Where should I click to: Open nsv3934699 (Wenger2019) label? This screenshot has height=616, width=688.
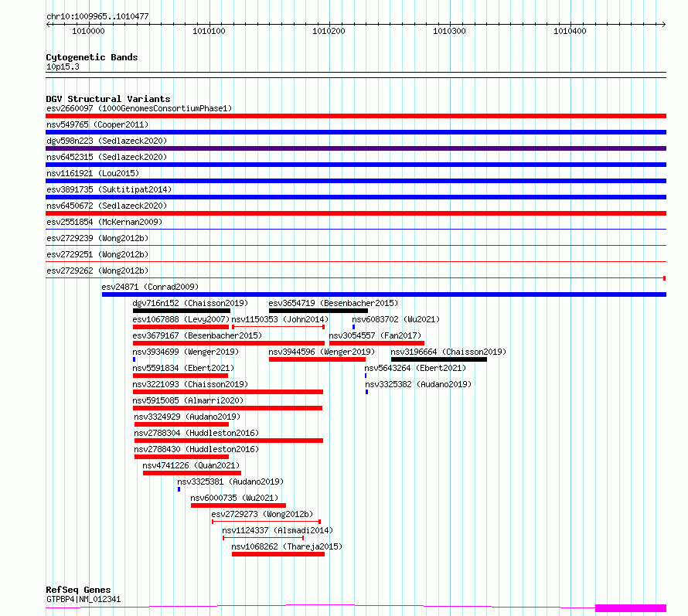pyautogui.click(x=186, y=352)
